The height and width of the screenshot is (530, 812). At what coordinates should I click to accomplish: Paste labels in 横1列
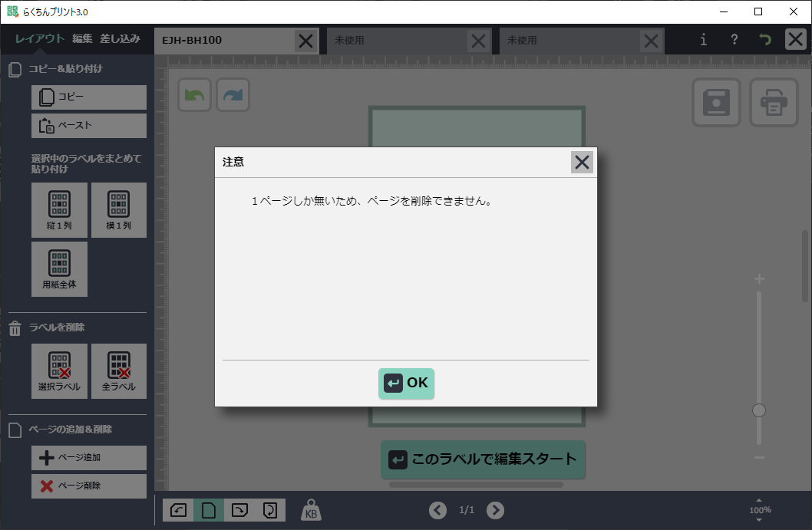coord(119,210)
